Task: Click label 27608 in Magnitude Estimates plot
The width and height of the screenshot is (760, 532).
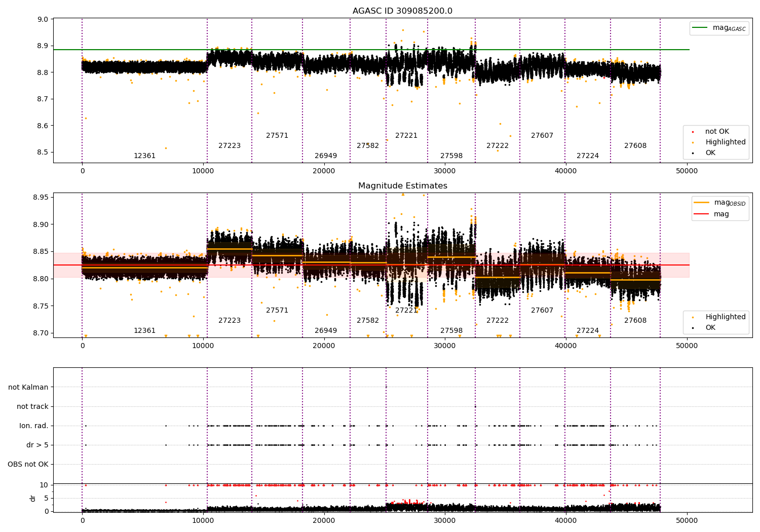Action: (635, 321)
